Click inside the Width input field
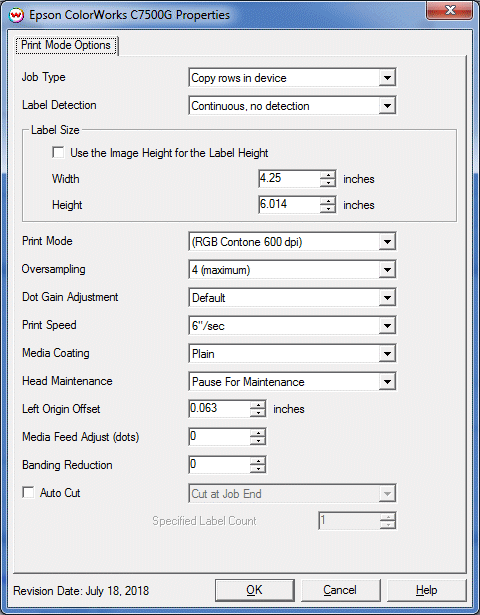The height and width of the screenshot is (615, 480). point(289,178)
